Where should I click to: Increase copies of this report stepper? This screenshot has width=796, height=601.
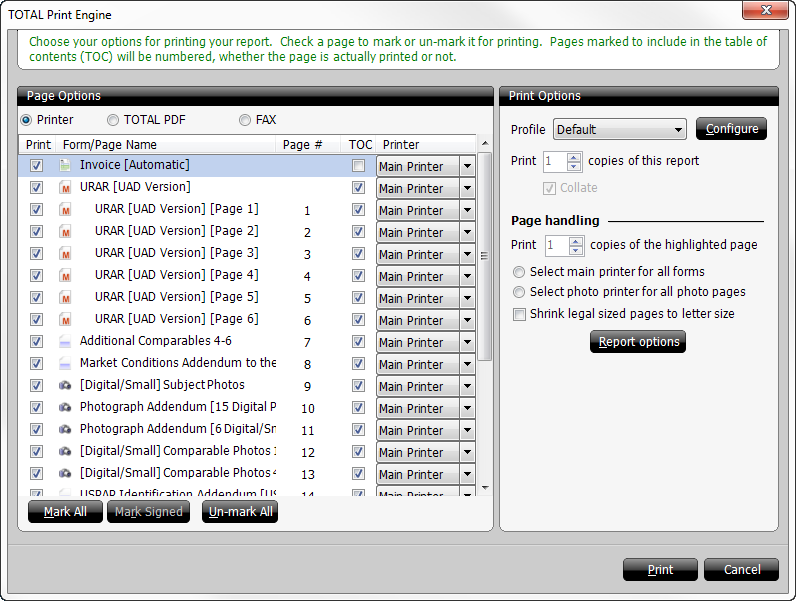[575, 156]
